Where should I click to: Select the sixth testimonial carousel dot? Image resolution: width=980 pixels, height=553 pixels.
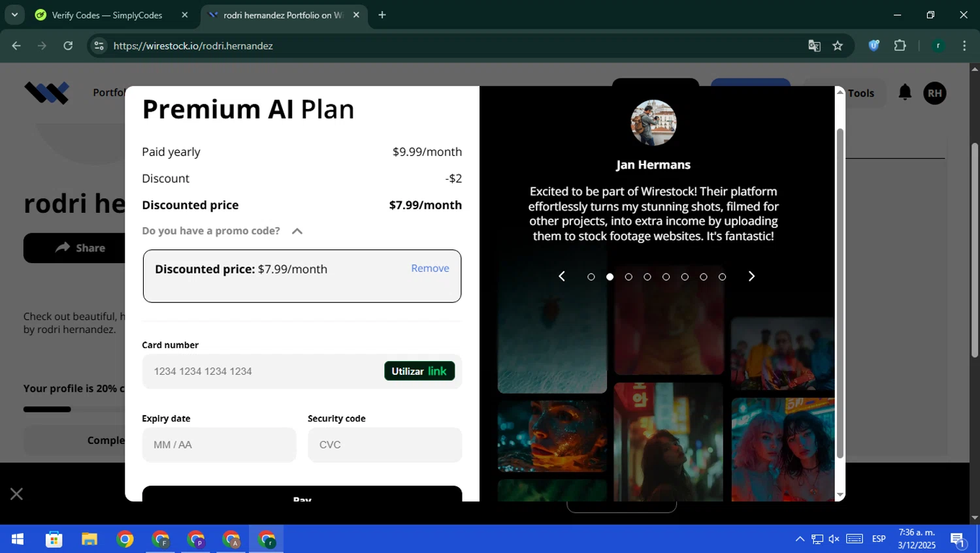pyautogui.click(x=685, y=277)
